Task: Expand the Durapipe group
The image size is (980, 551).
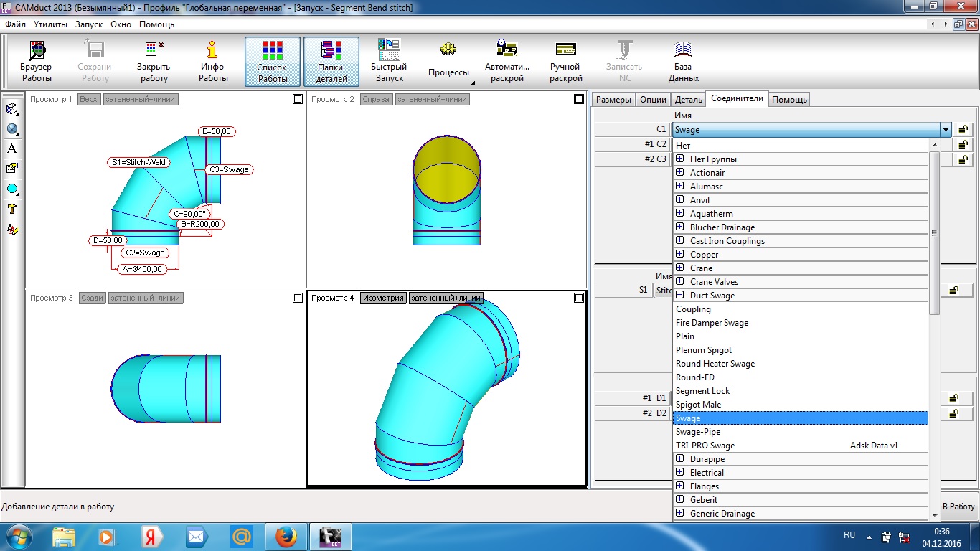Action: [680, 458]
